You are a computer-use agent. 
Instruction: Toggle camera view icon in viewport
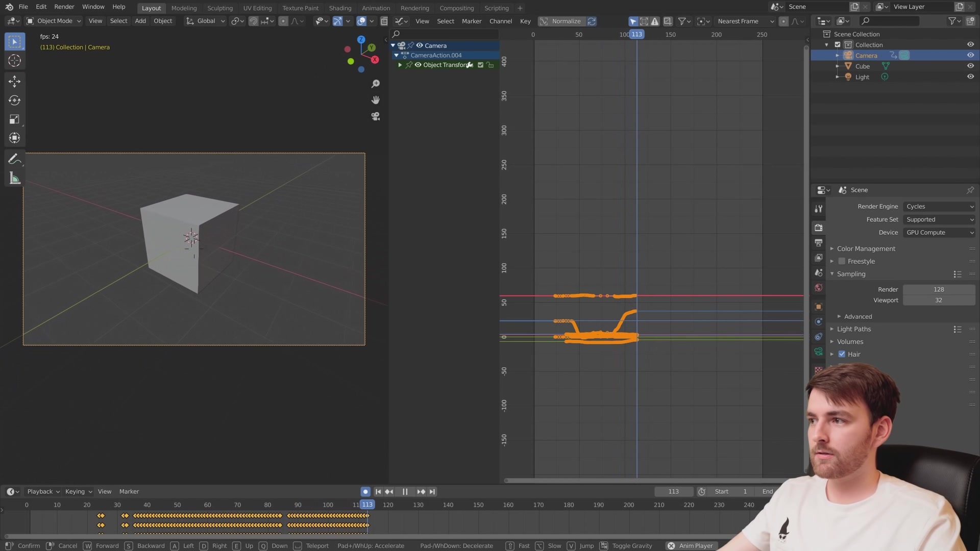click(x=376, y=117)
